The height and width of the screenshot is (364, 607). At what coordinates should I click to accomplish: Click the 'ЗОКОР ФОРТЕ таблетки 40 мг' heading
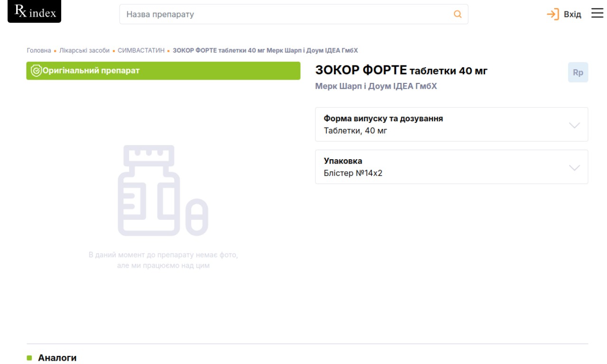pyautogui.click(x=401, y=71)
